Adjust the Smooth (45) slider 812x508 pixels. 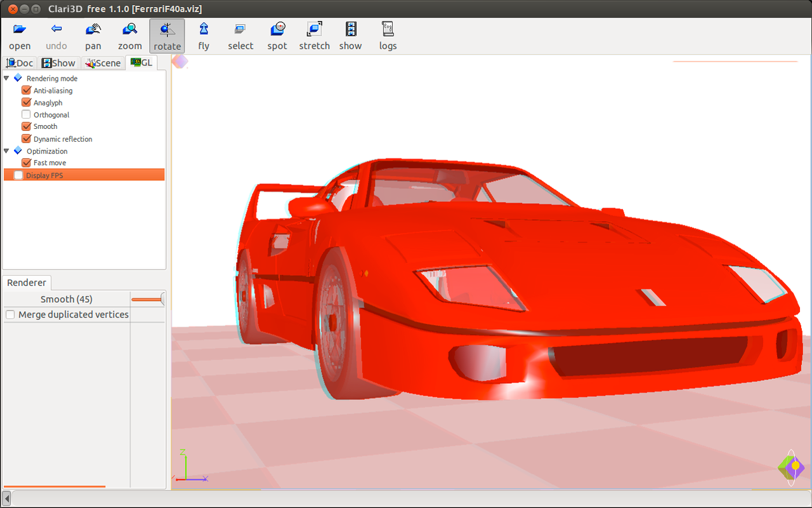pyautogui.click(x=148, y=299)
